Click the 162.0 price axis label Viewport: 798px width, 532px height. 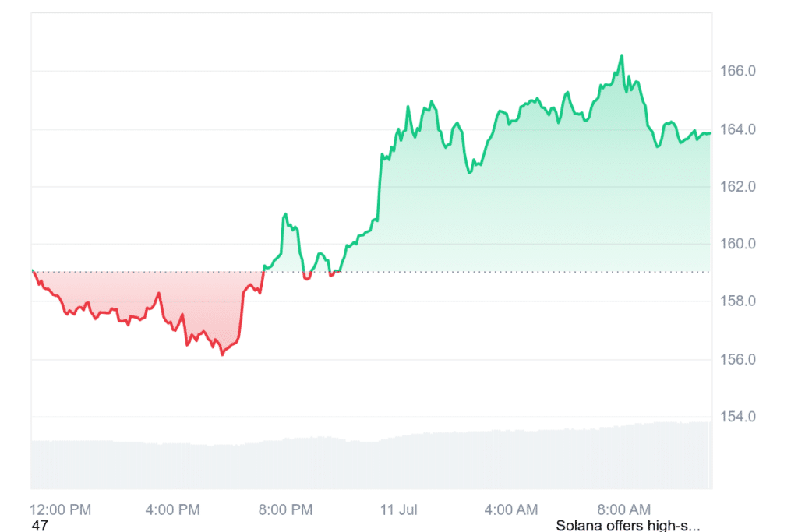737,186
